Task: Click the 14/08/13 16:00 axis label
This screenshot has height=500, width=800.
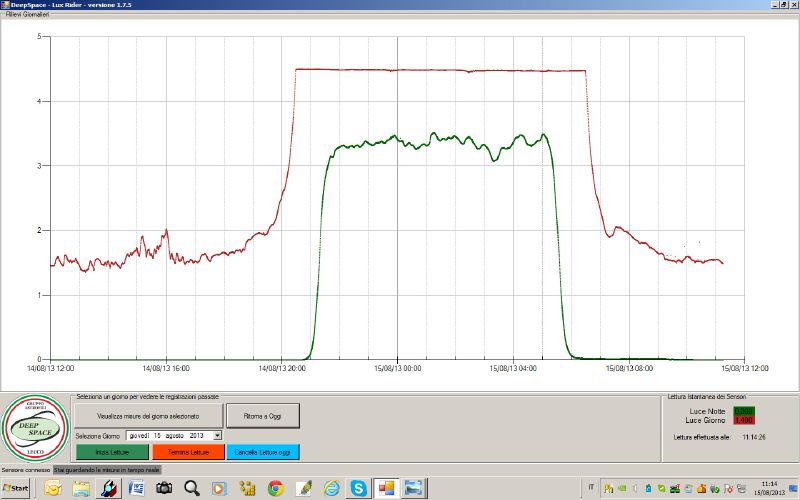Action: [166, 368]
